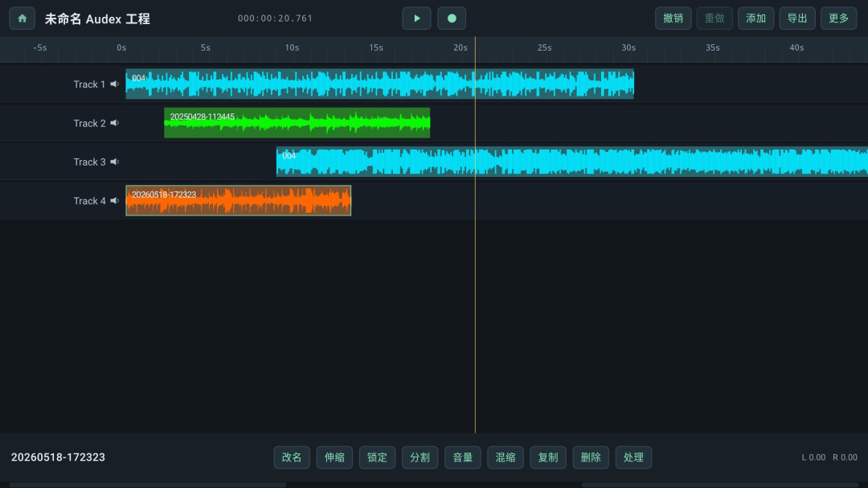Click the selected clip name at bottom left
This screenshot has height=488, width=868.
(58, 457)
